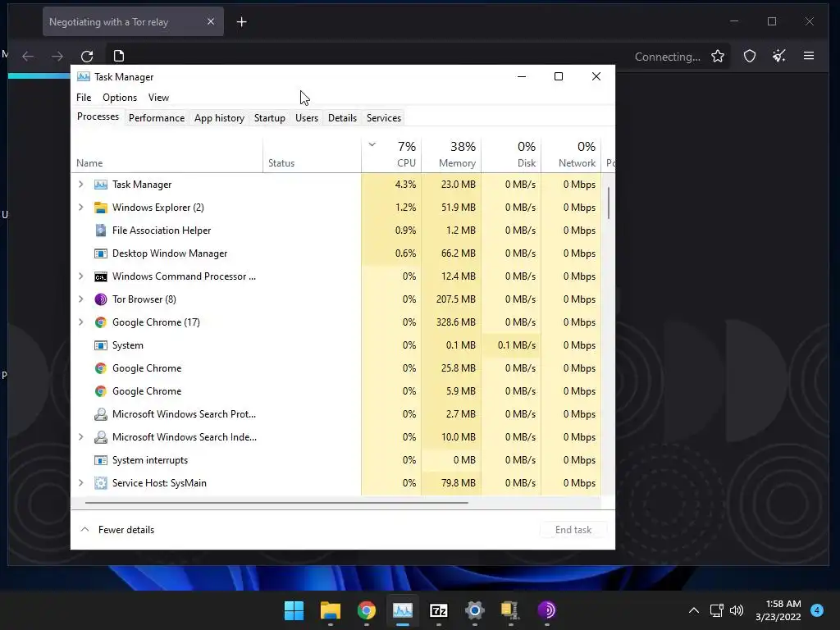Switch to the Startup tab

tap(269, 118)
